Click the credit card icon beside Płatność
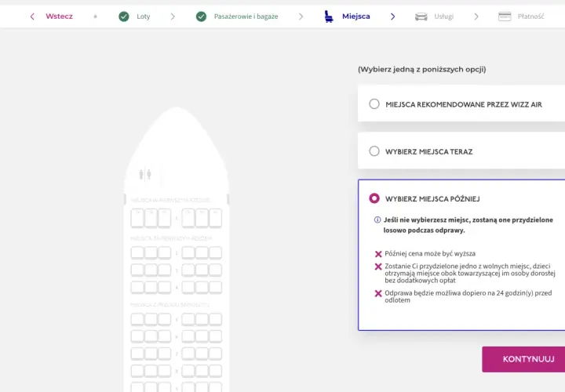This screenshot has width=565, height=392. 505,16
